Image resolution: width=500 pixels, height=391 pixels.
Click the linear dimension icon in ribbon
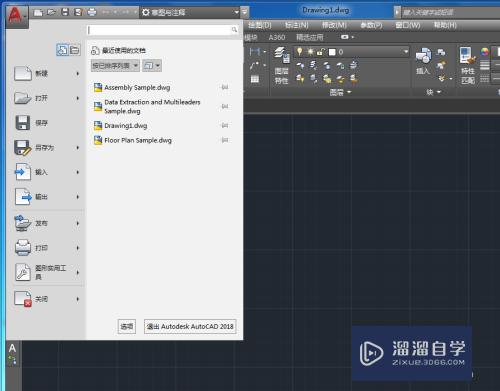point(255,52)
